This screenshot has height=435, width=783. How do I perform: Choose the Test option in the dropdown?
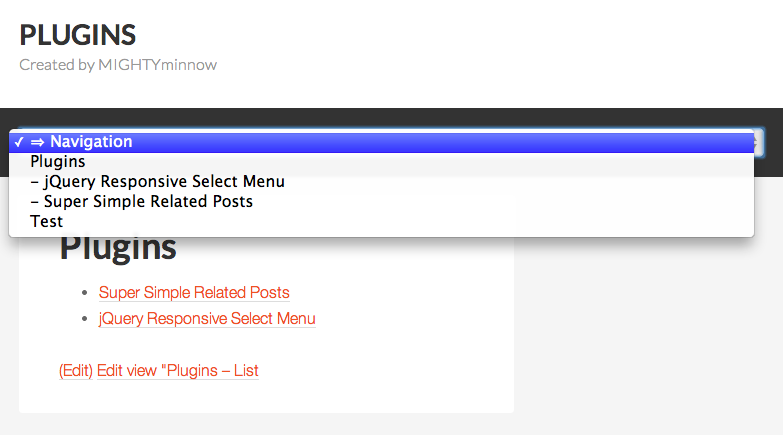point(382,222)
